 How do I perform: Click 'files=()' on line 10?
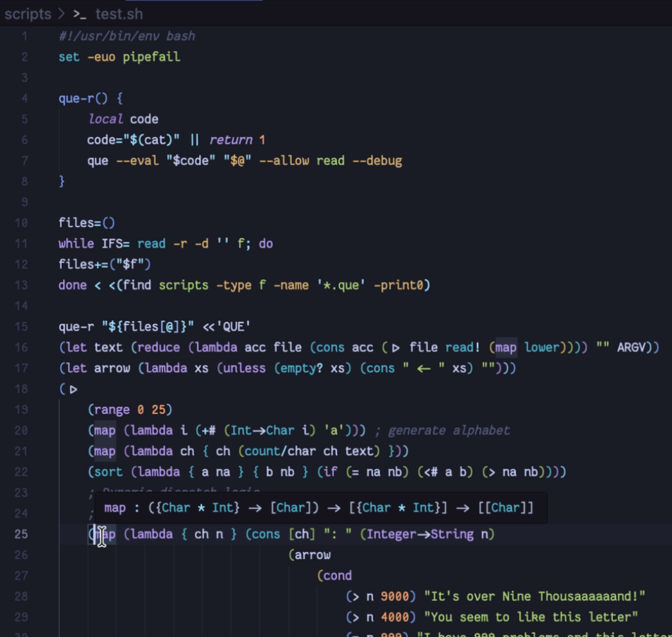[87, 223]
